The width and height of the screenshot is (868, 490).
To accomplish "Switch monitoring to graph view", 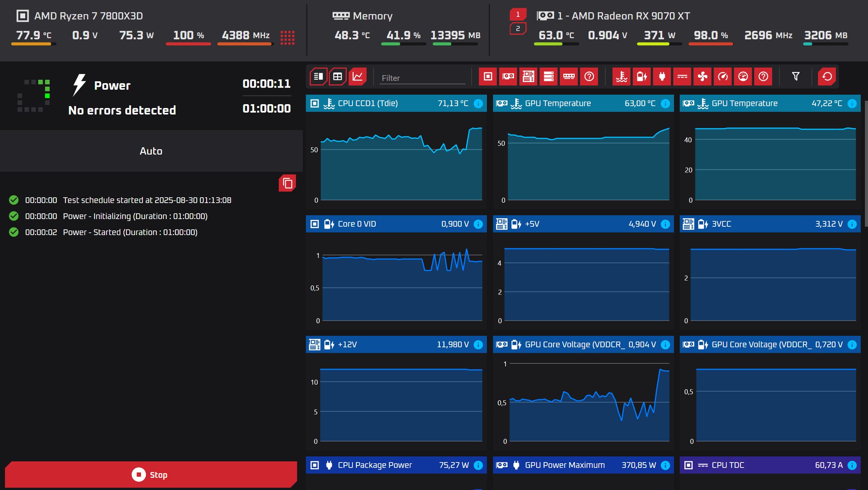I will tap(357, 77).
